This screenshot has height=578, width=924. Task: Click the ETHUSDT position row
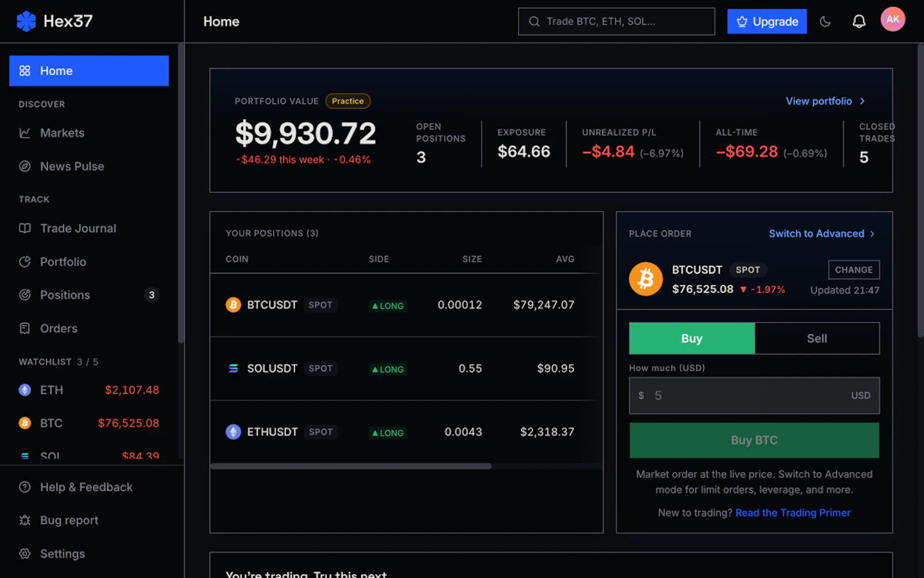(407, 432)
